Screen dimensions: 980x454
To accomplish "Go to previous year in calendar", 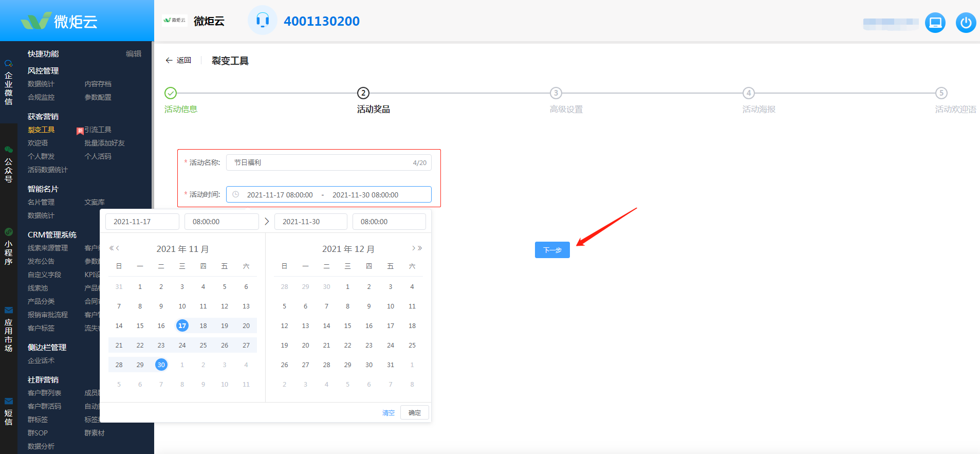I will pyautogui.click(x=112, y=248).
